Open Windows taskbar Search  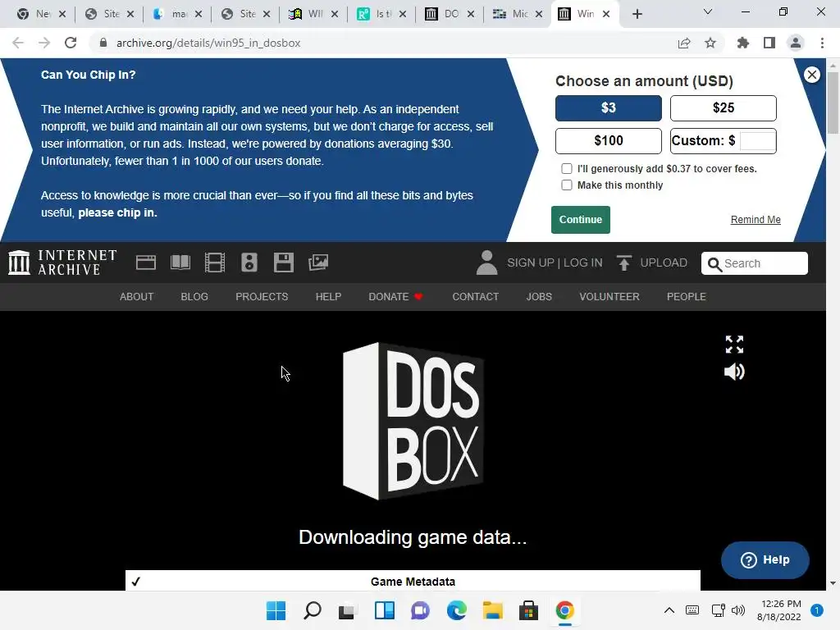(x=313, y=610)
